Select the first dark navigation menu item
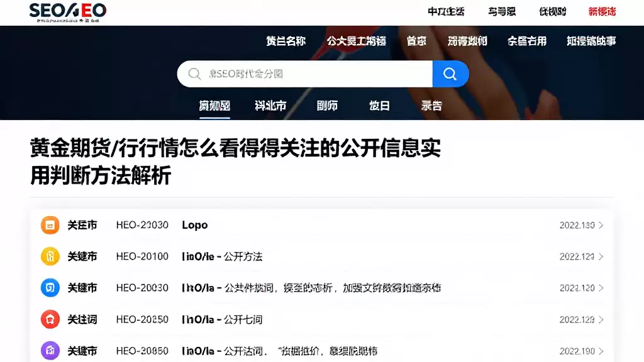 coord(286,41)
